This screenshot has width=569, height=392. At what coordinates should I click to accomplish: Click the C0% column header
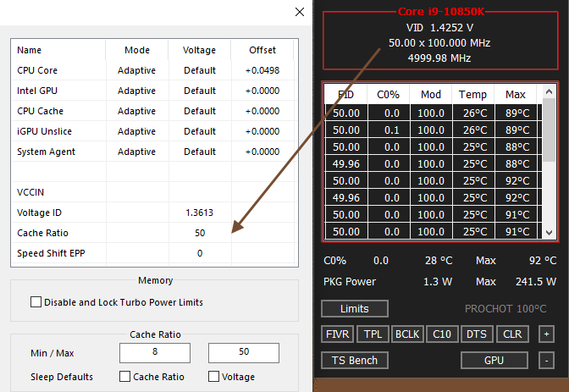[x=389, y=94]
